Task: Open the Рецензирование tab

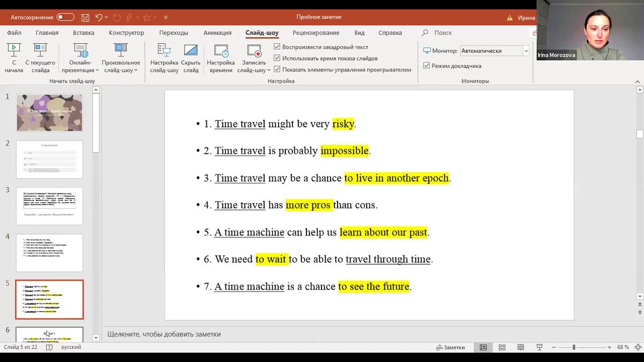Action: pyautogui.click(x=316, y=33)
